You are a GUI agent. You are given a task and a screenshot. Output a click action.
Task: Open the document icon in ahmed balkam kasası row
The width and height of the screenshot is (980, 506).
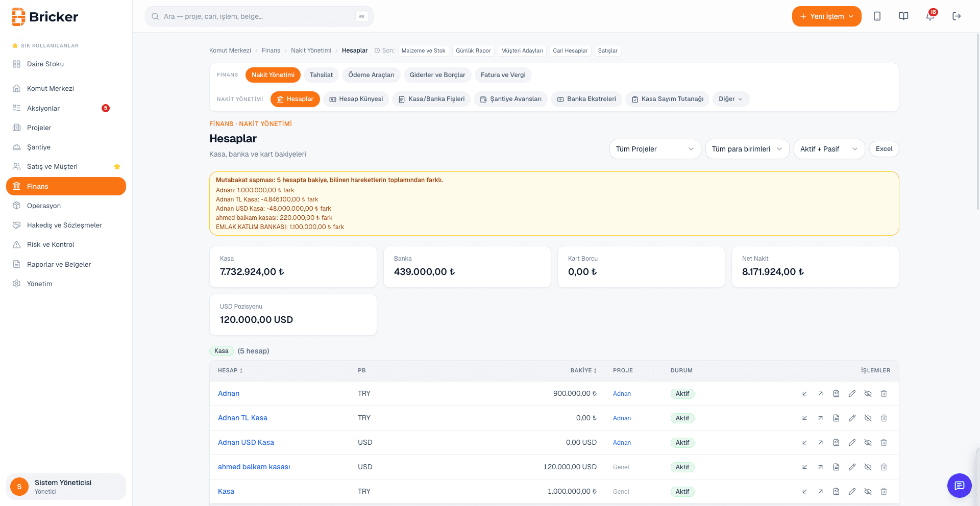pos(836,467)
